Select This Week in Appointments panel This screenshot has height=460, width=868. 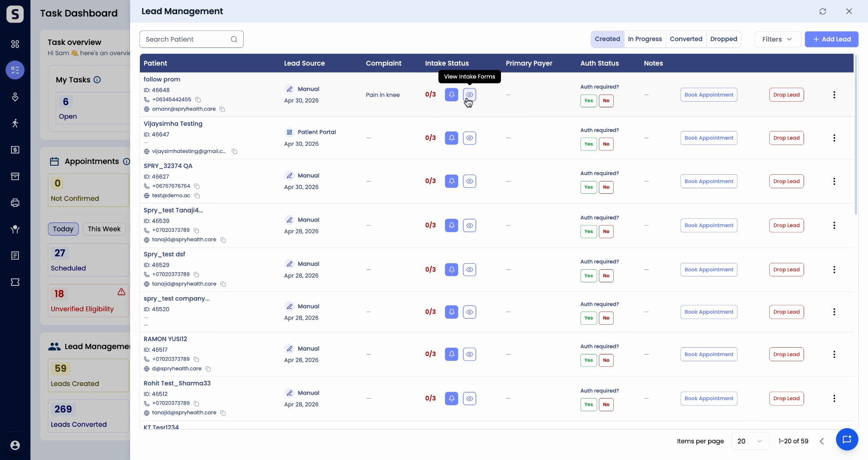point(104,229)
